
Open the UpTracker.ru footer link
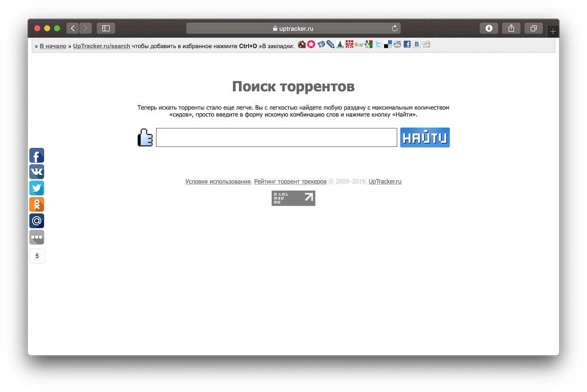[385, 182]
